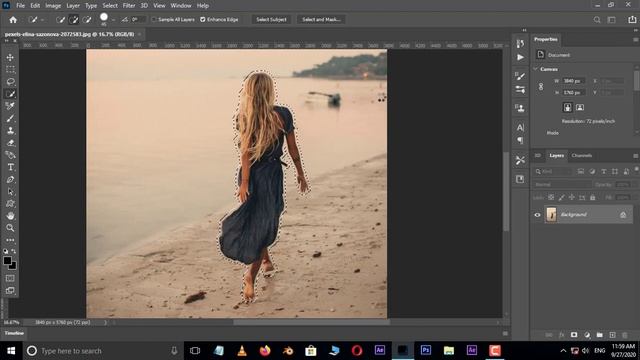Click the canvas width input field

click(573, 81)
